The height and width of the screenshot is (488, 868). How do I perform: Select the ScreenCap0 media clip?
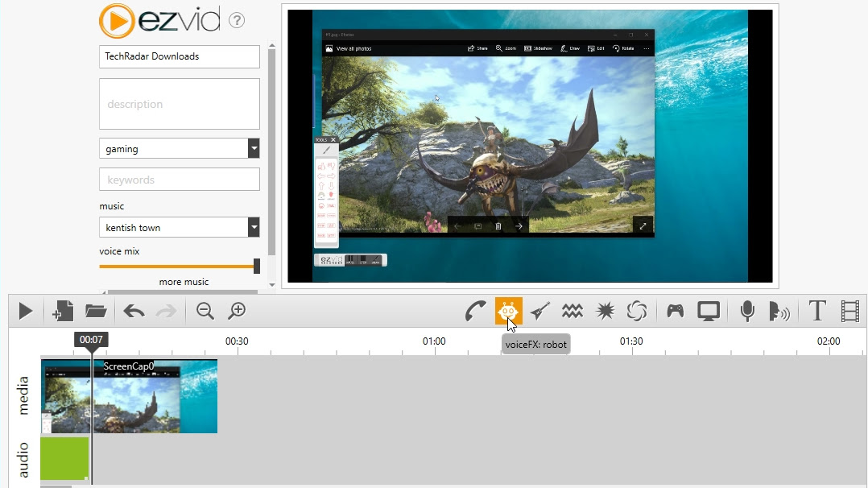pos(129,396)
